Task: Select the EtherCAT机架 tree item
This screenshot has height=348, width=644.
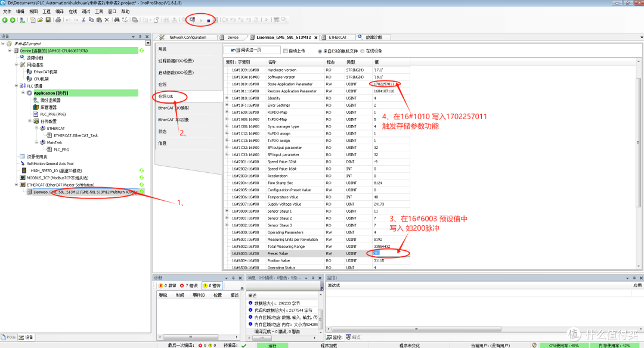Action: (45, 72)
